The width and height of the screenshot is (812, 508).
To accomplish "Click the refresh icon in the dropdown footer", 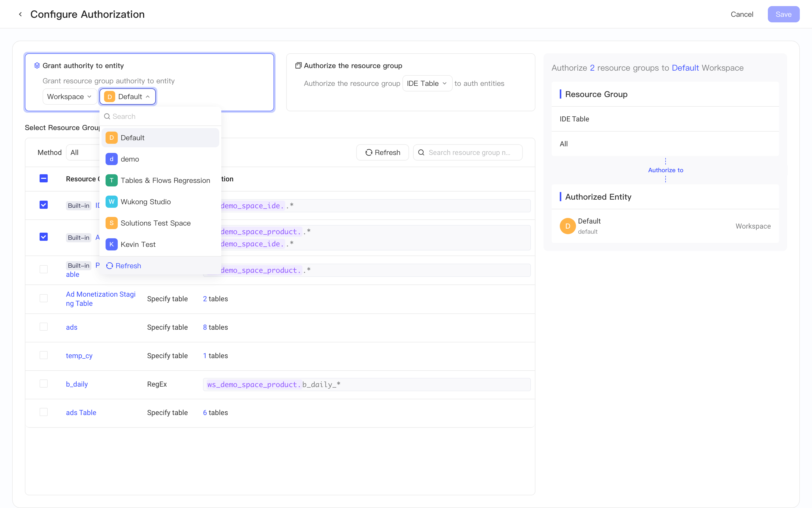I will click(x=109, y=266).
